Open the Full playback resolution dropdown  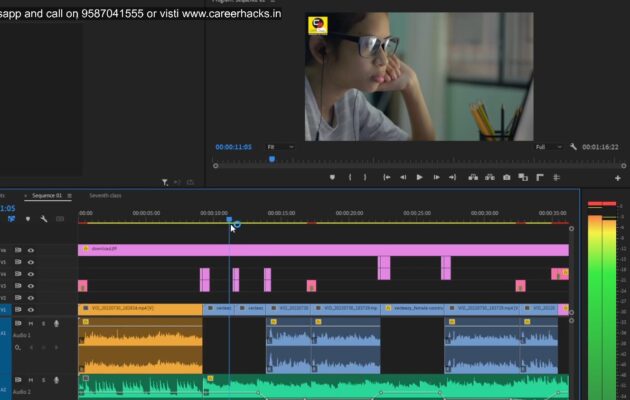click(x=547, y=147)
